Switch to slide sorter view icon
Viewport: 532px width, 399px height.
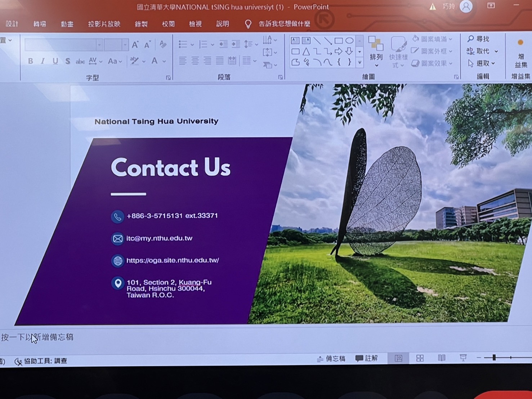point(420,358)
